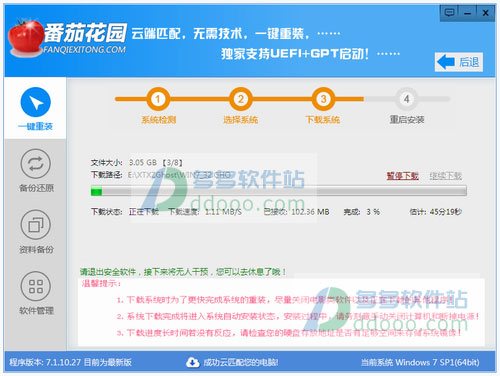
Task: Click the tomato logo icon
Action: coord(25,38)
